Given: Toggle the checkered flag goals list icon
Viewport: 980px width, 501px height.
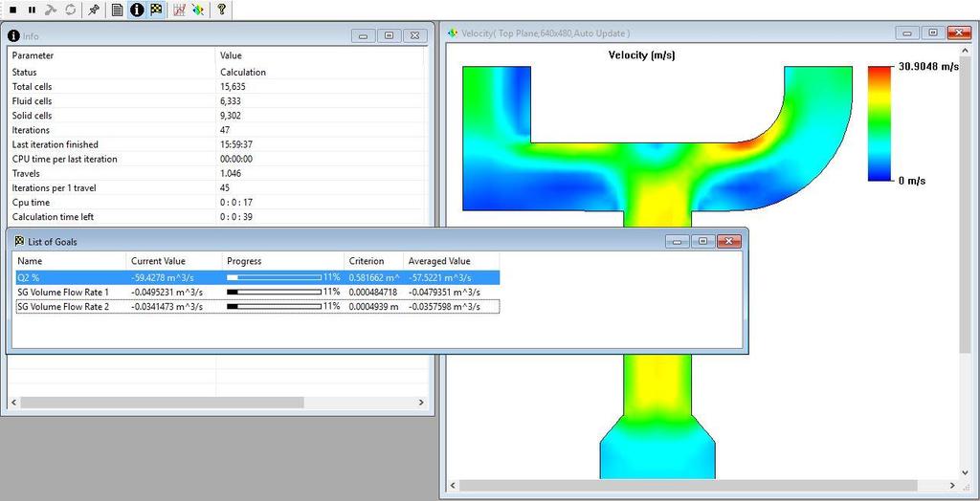Looking at the screenshot, I should pos(156,10).
